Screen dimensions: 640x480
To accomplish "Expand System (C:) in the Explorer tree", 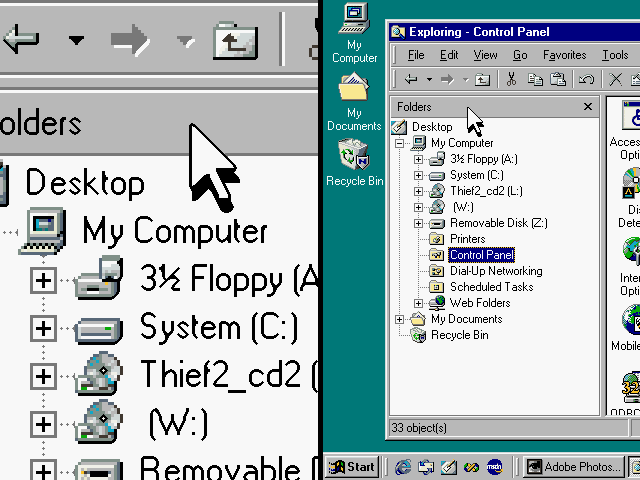I will [418, 176].
